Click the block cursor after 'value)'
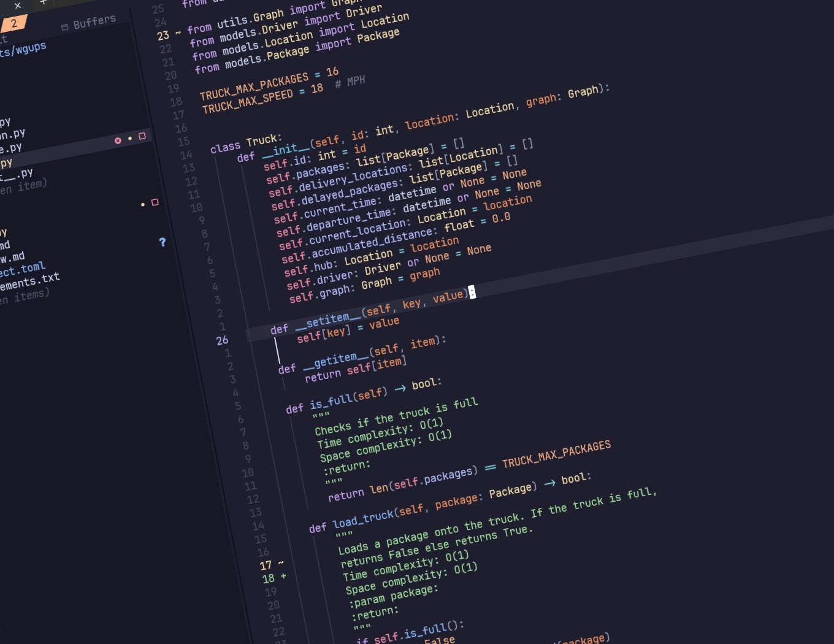This screenshot has width=834, height=644. click(472, 292)
